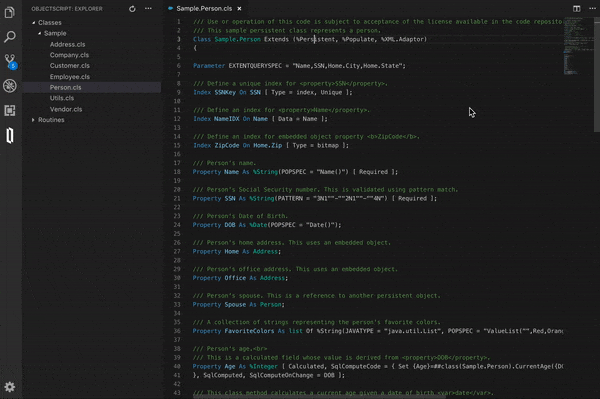This screenshot has width=600, height=399.
Task: Click line number 18 in the gutter
Action: 177,172
